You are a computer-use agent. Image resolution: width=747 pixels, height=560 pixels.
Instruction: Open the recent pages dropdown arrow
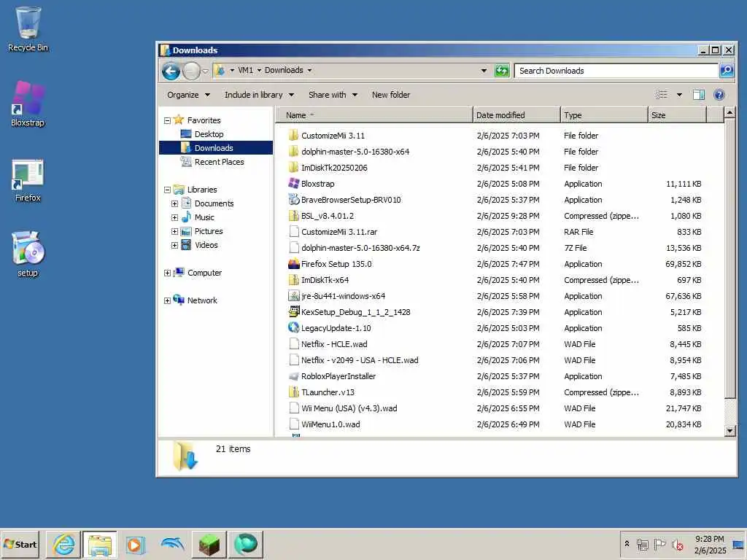tap(205, 71)
